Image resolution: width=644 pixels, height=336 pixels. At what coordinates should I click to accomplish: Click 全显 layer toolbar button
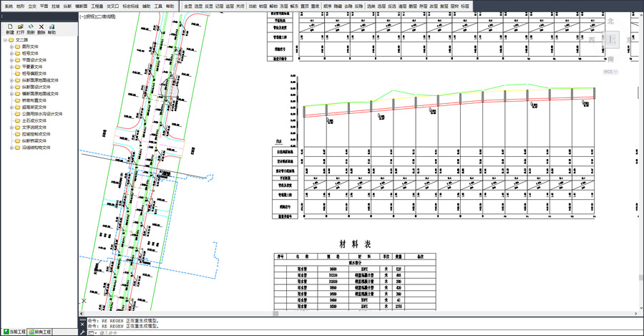coord(188,6)
